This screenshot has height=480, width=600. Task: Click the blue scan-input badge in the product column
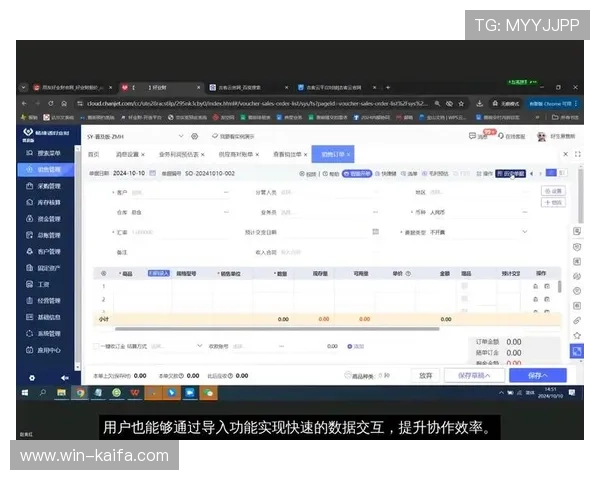(158, 273)
